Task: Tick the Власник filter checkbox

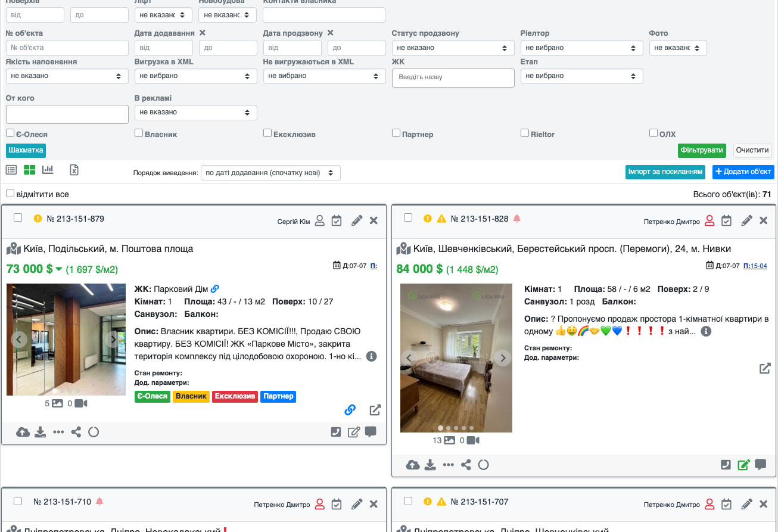Action: (139, 133)
